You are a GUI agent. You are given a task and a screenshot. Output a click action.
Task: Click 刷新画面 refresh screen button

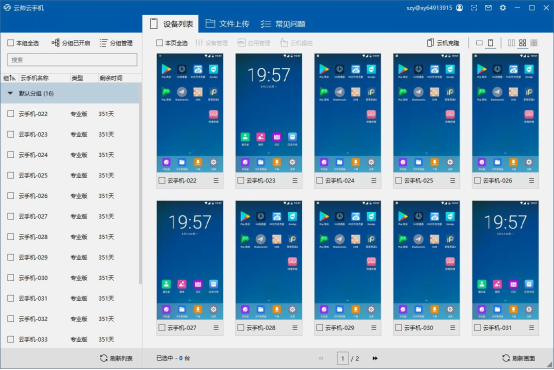(x=518, y=358)
